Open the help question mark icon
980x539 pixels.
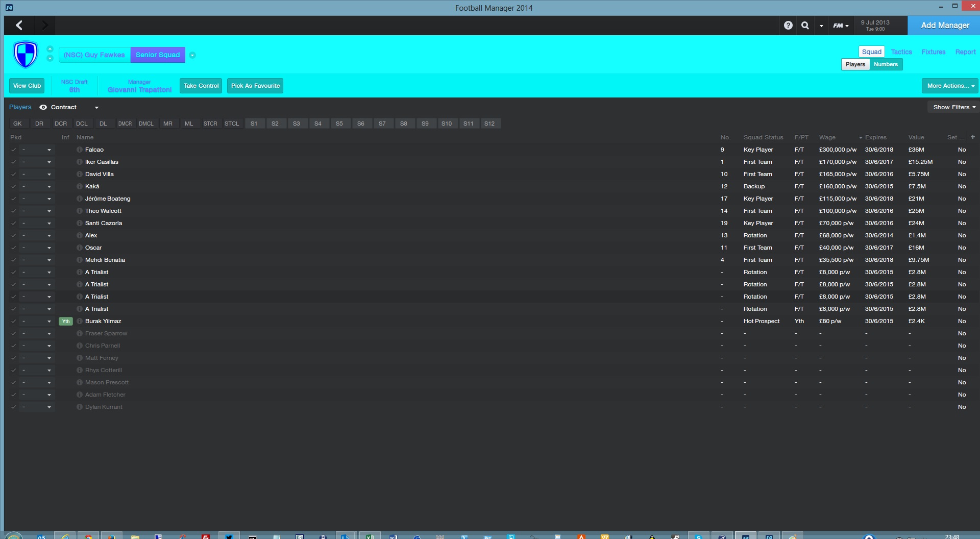pyautogui.click(x=788, y=25)
